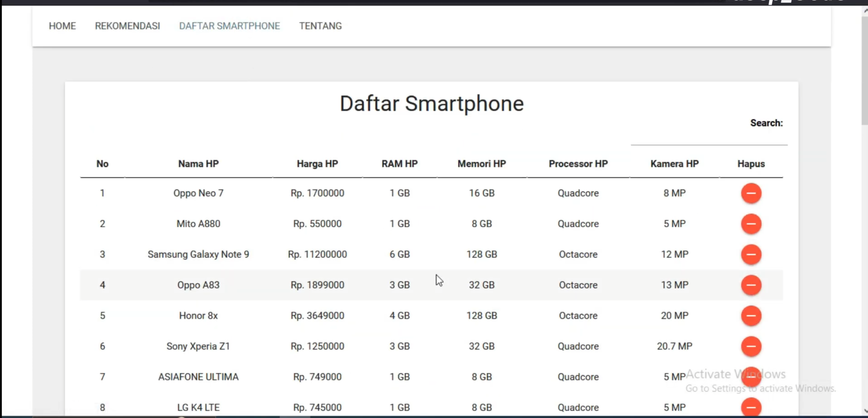The height and width of the screenshot is (418, 868).
Task: Click '128 GB' in the Honor 8x row
Action: [x=482, y=315]
